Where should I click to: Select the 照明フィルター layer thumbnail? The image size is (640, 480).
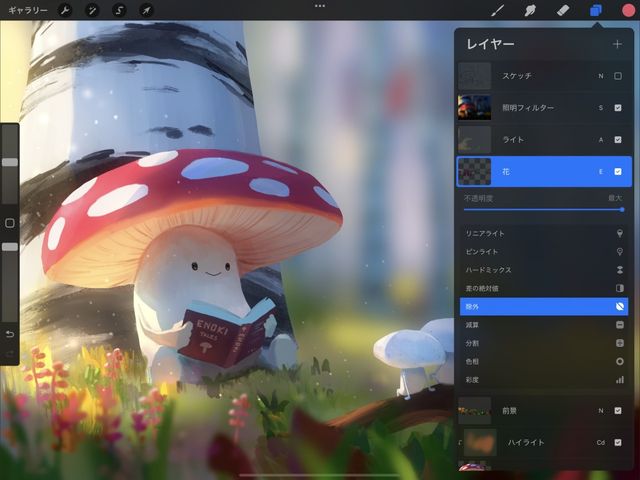[x=474, y=108]
